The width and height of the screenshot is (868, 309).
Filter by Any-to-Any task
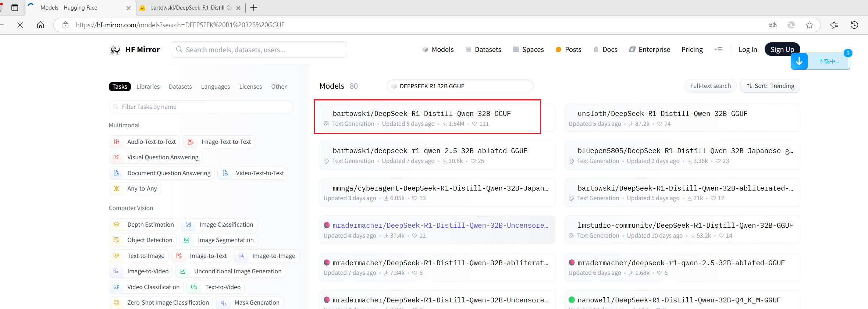tap(135, 188)
